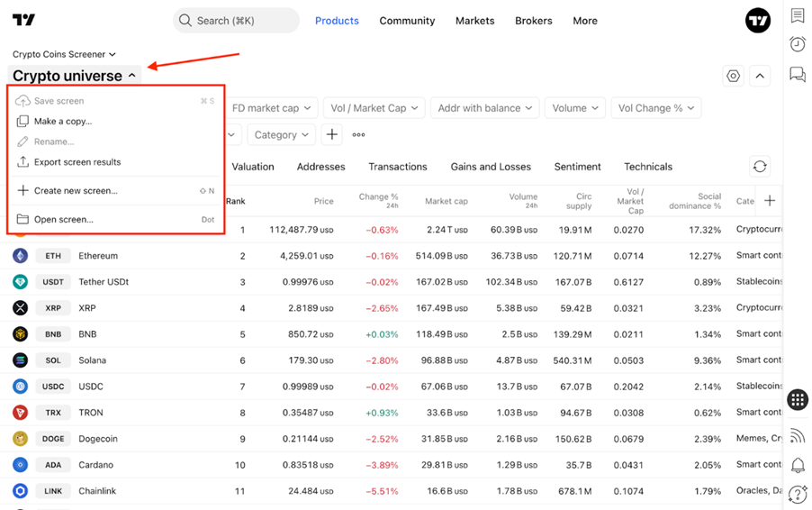The height and width of the screenshot is (510, 812).
Task: Click the Solana price 179.30 USD
Action: point(311,360)
